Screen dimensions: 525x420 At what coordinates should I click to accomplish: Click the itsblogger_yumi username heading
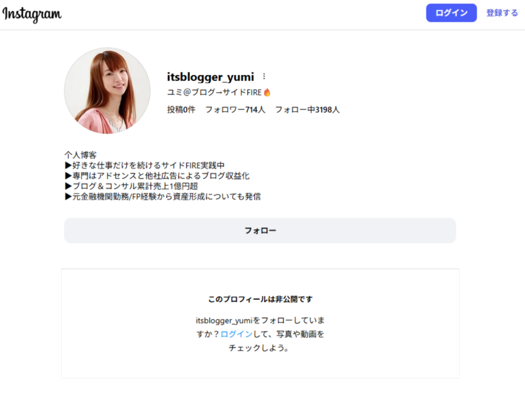click(x=210, y=77)
